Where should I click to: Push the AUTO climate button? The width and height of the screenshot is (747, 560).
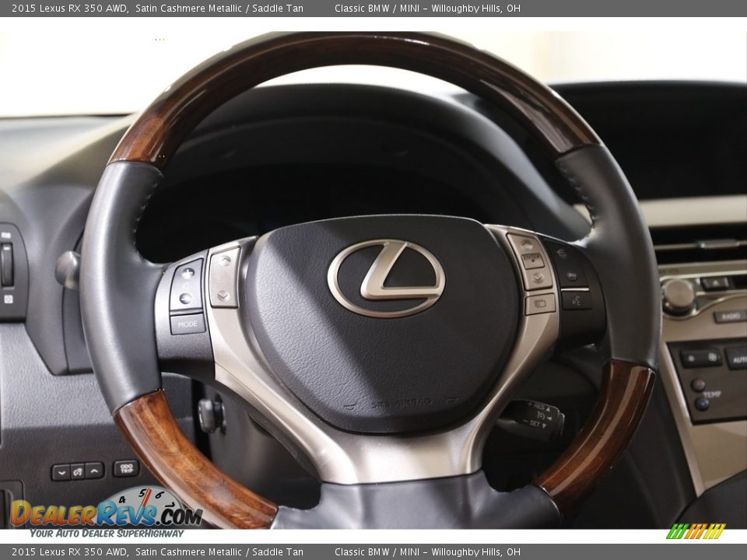point(737,359)
